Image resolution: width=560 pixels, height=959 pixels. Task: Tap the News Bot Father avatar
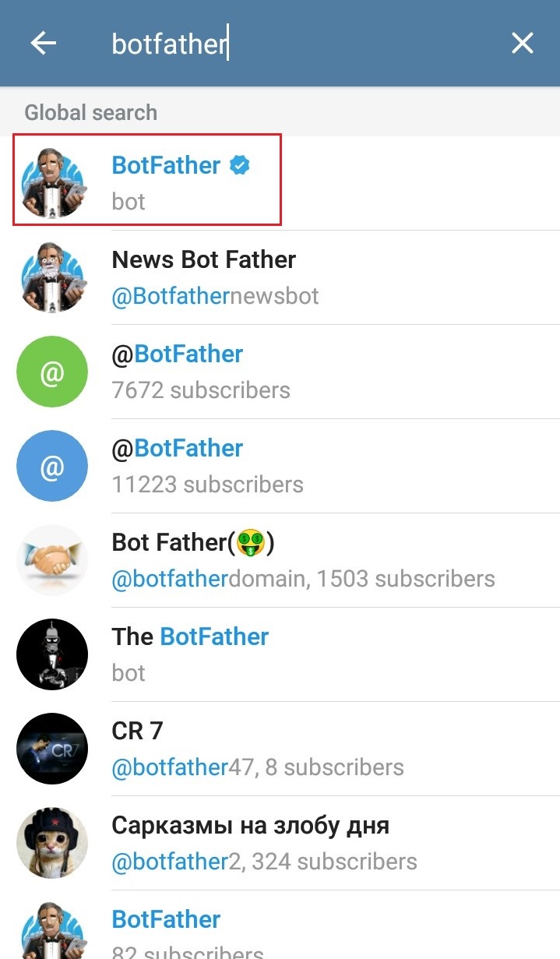click(x=52, y=277)
